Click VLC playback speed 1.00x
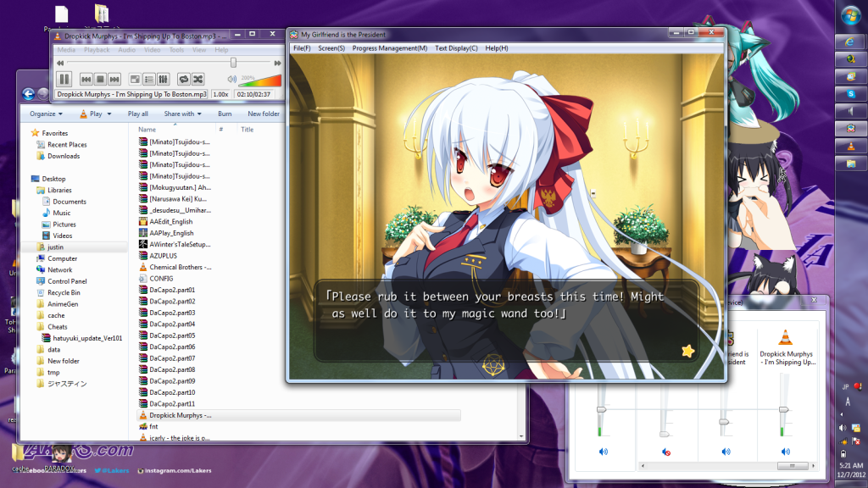Image resolution: width=868 pixels, height=488 pixels. click(x=221, y=94)
